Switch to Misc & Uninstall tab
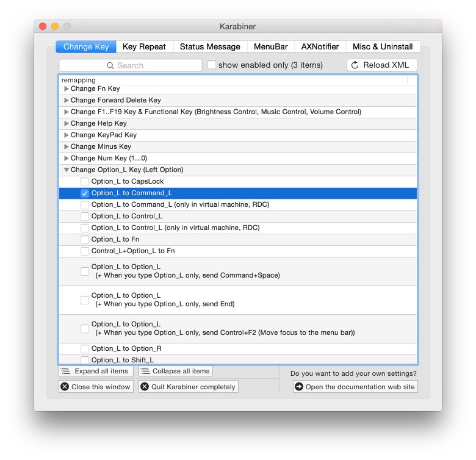476x460 pixels. [383, 47]
